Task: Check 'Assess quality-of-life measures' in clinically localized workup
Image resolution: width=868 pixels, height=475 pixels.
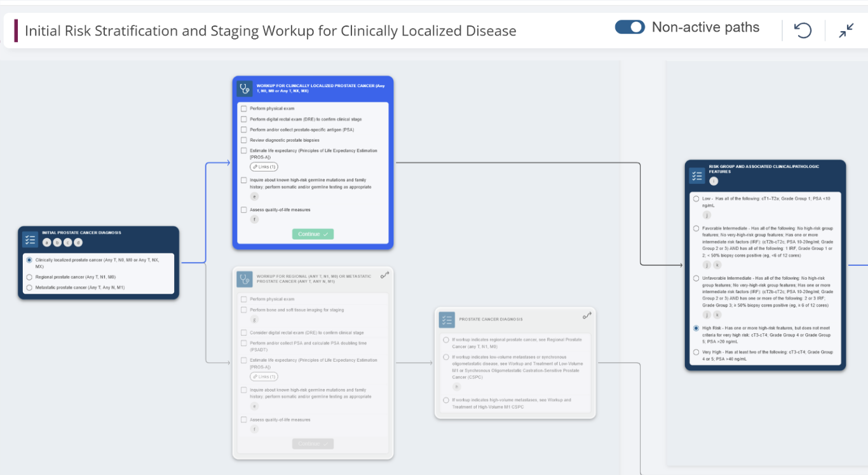Action: pyautogui.click(x=244, y=210)
